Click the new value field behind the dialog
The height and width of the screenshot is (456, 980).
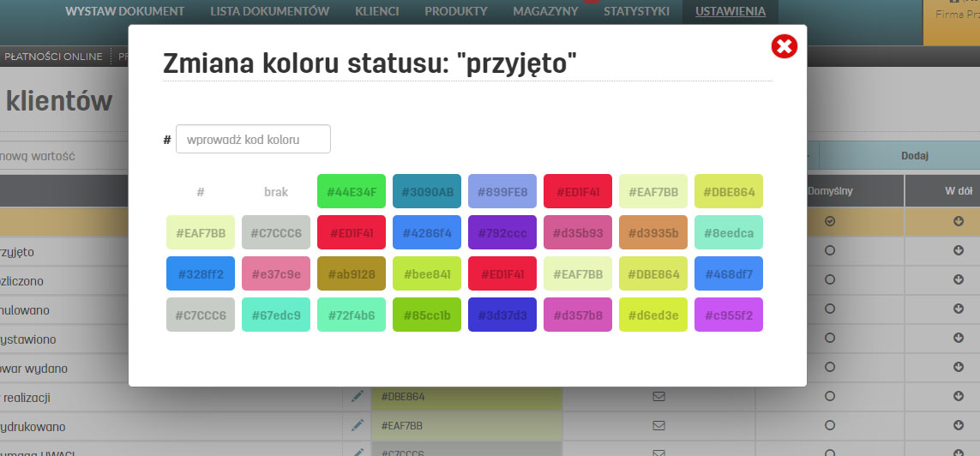click(63, 155)
